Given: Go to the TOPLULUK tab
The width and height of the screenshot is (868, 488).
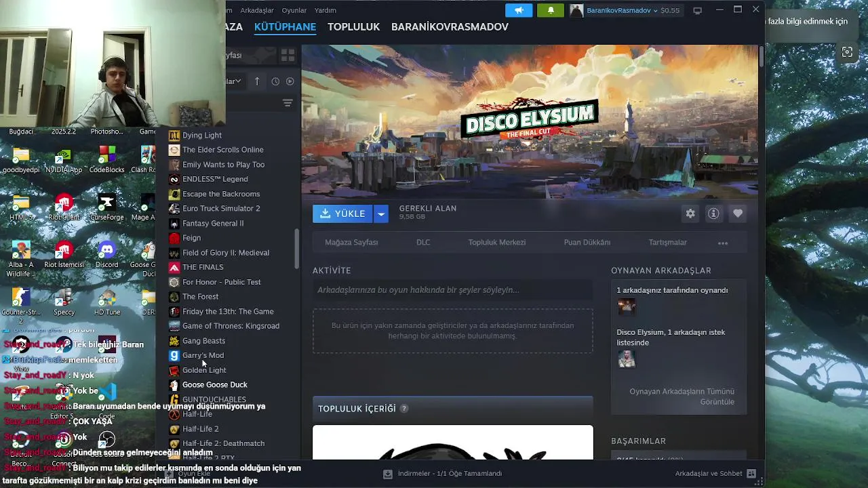Looking at the screenshot, I should click(353, 27).
